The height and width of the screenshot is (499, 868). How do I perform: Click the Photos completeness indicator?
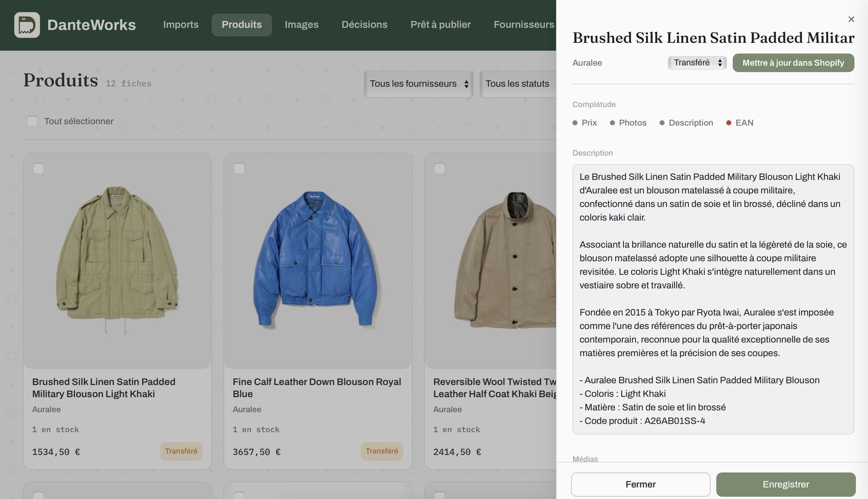[628, 123]
